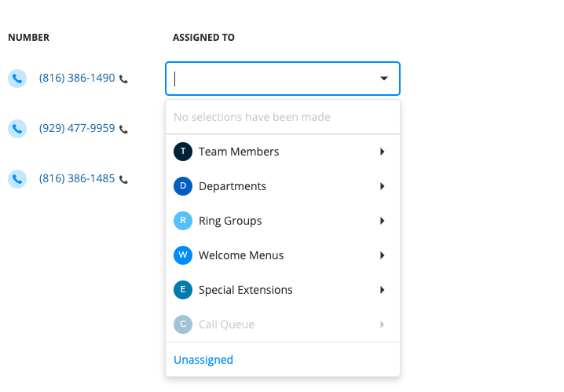Expand the Welcome Menus submenu arrow

[382, 255]
